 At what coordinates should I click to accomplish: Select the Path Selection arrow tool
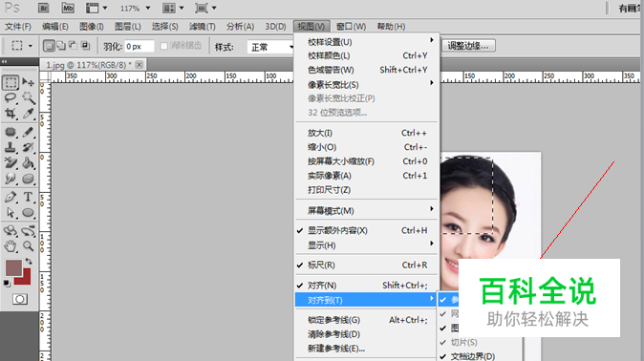pos(11,213)
